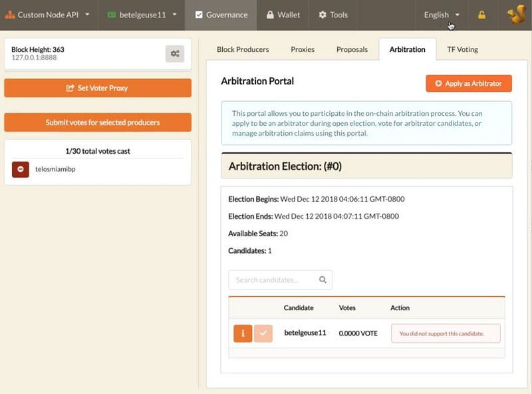Click the green account card icon
Screen dimensions: 532x394
tap(112, 15)
